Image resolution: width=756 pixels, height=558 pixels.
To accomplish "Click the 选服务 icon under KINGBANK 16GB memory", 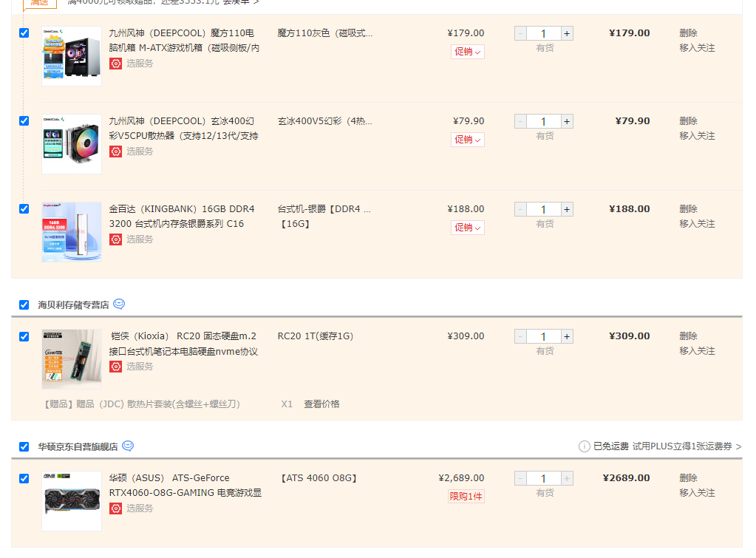I will coord(116,239).
